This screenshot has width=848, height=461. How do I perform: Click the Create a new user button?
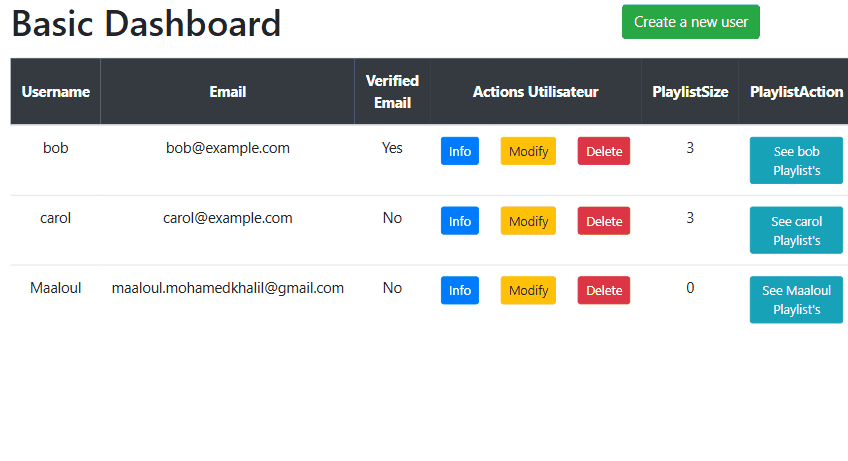pos(691,22)
